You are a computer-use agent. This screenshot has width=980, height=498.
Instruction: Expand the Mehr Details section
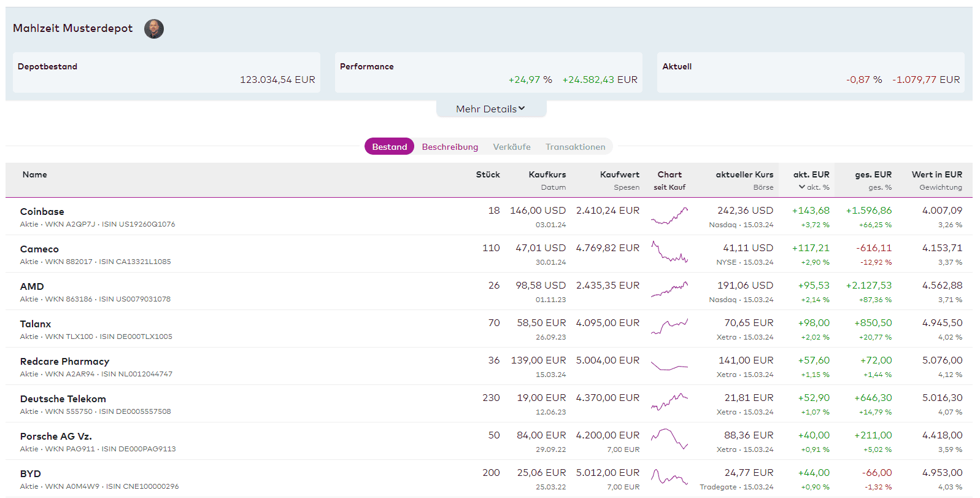point(490,109)
